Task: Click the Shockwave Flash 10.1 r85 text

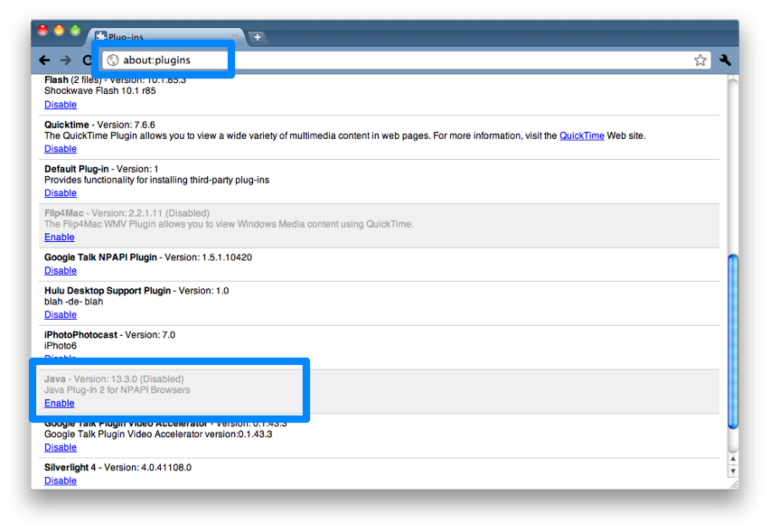Action: (x=100, y=91)
